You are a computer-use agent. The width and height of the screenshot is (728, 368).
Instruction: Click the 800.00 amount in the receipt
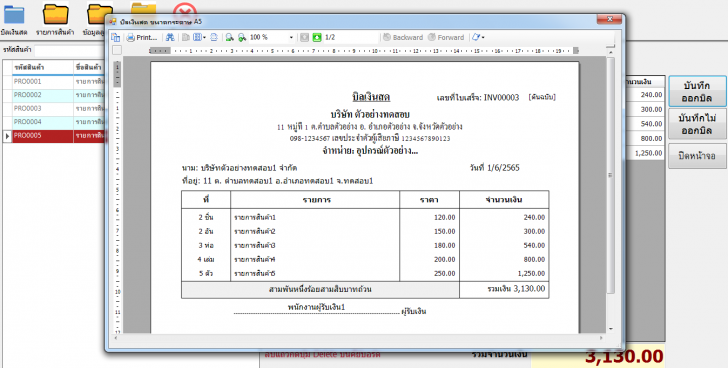(534, 259)
